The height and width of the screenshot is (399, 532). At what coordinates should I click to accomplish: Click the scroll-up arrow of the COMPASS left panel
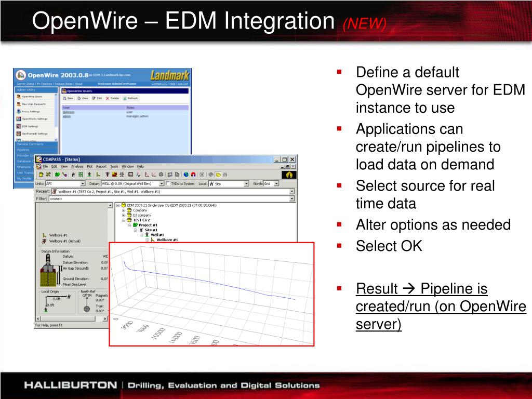[110, 206]
